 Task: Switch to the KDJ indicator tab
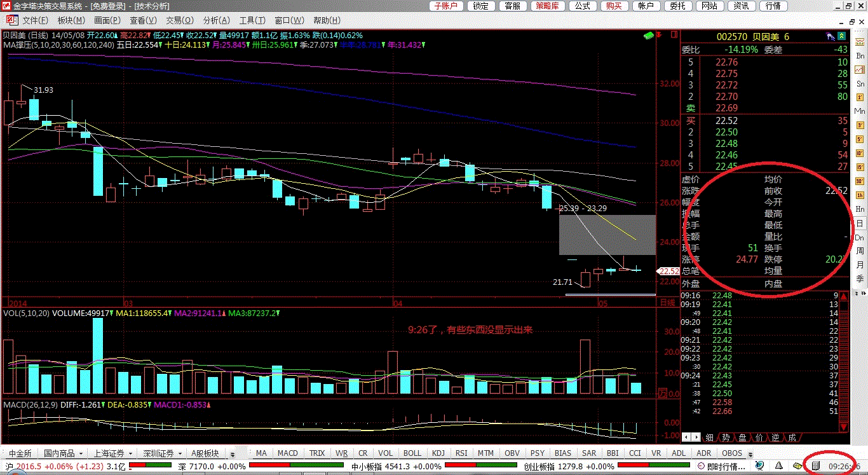(x=438, y=453)
